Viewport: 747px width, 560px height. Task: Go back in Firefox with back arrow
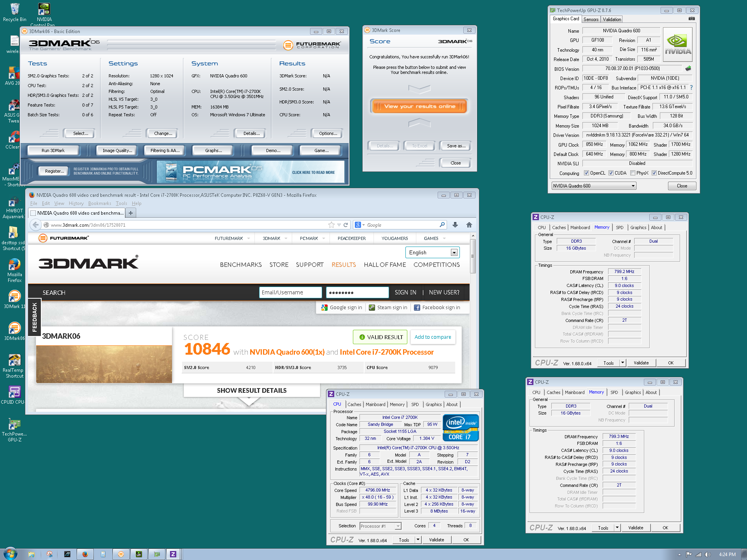coord(35,225)
